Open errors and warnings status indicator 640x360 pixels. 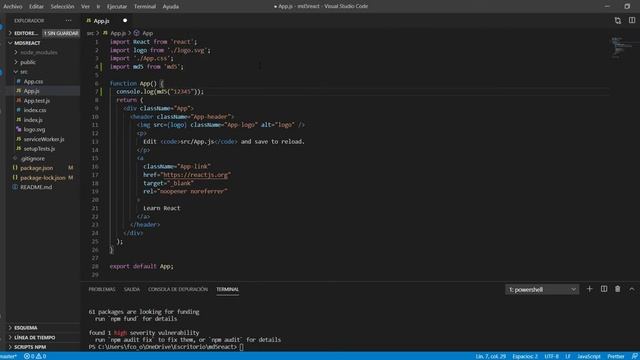click(x=35, y=356)
